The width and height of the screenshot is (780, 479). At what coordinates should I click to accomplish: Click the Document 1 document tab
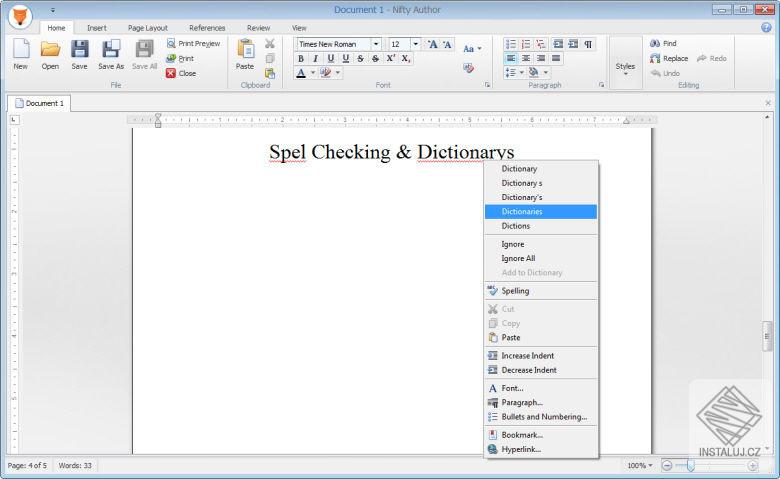(39, 103)
